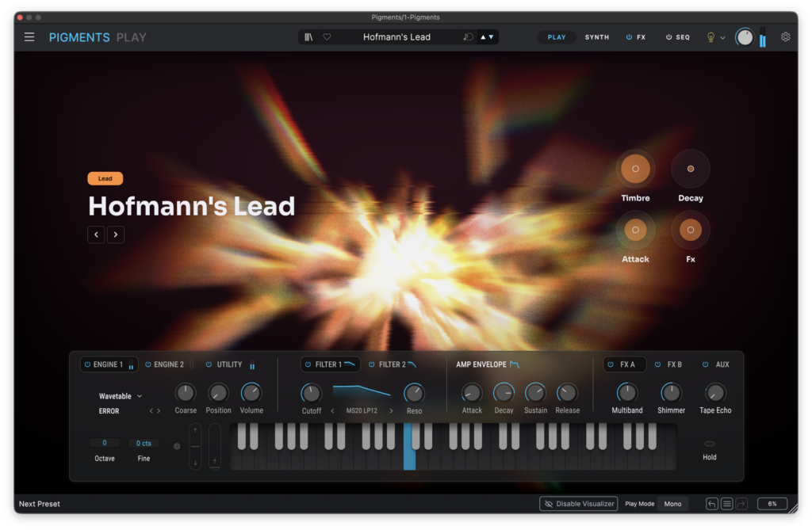Open the ERROR wavetable selector
The image size is (812, 530).
[x=109, y=411]
